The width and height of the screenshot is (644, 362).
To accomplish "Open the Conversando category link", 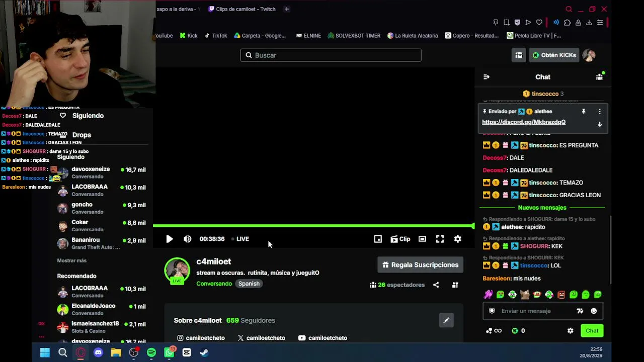I will [x=214, y=284].
